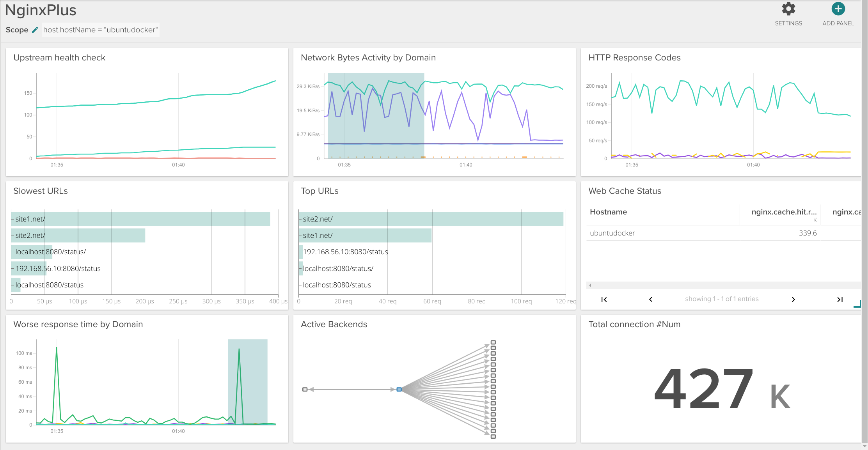
Task: Click the scope filter host.hostName field
Action: point(101,30)
